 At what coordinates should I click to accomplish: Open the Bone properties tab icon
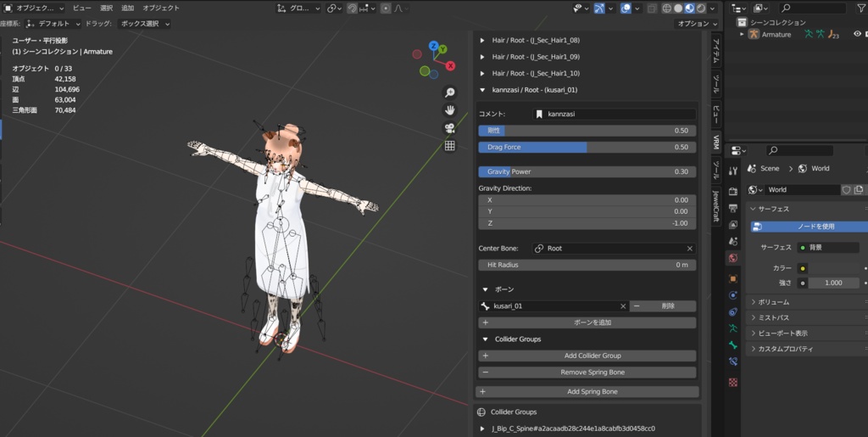[x=733, y=345]
